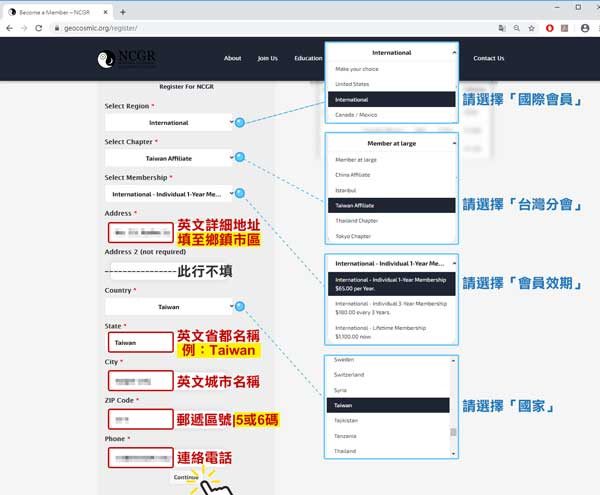Open the Select Chapter dropdown
The image size is (600, 495).
pyautogui.click(x=170, y=158)
